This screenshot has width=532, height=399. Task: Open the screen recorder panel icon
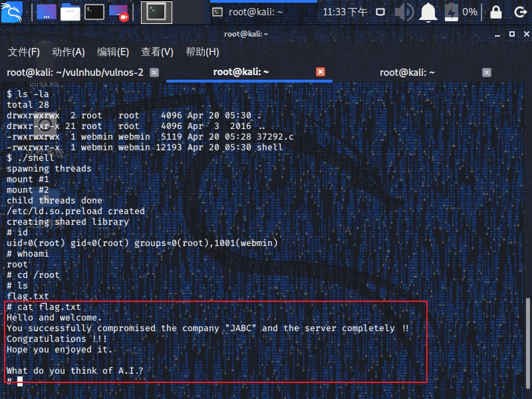pos(119,13)
